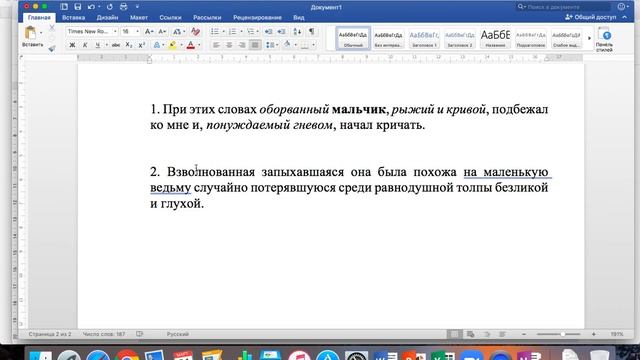Screen dimensions: 640x360
Task: Adjust the zoom slider in status bar
Action: [x=562, y=334]
